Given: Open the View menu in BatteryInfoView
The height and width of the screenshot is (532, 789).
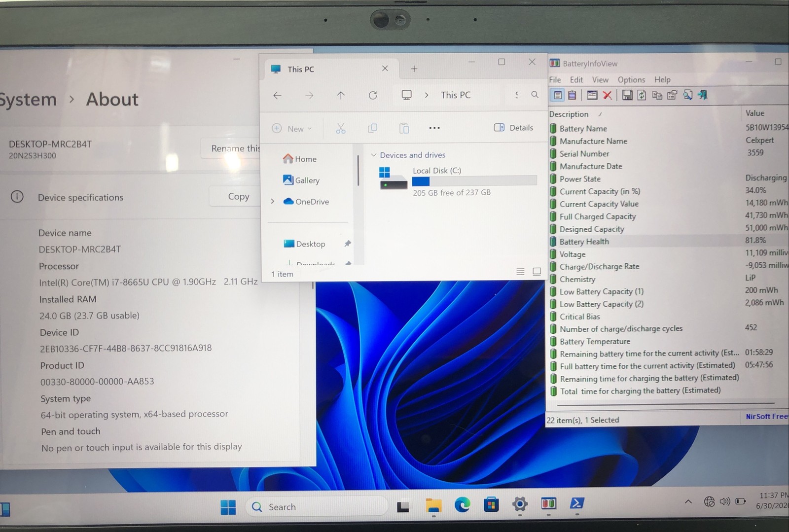Looking at the screenshot, I should [x=600, y=80].
